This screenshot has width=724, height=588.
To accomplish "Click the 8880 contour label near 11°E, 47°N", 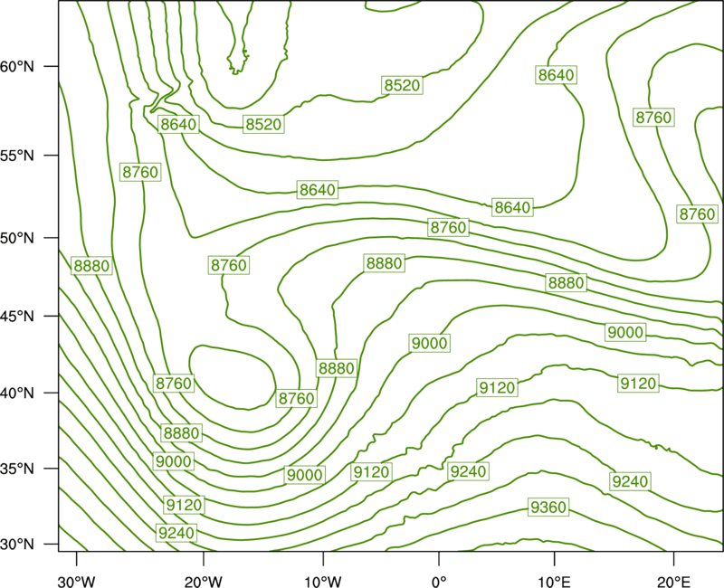I will 567,282.
